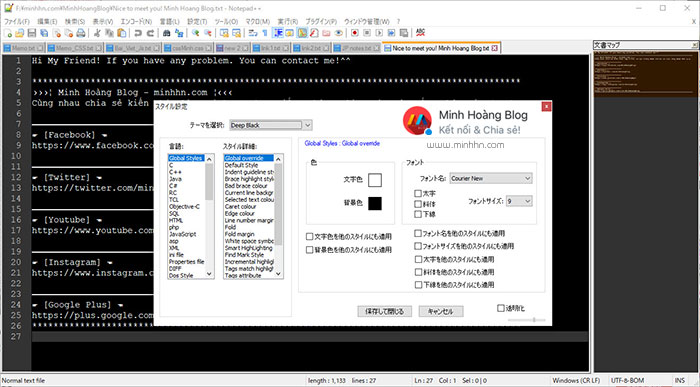Check 太字を他のスタイルにも適用 checkbox
Viewport: 700px width, 387px height.
(418, 259)
